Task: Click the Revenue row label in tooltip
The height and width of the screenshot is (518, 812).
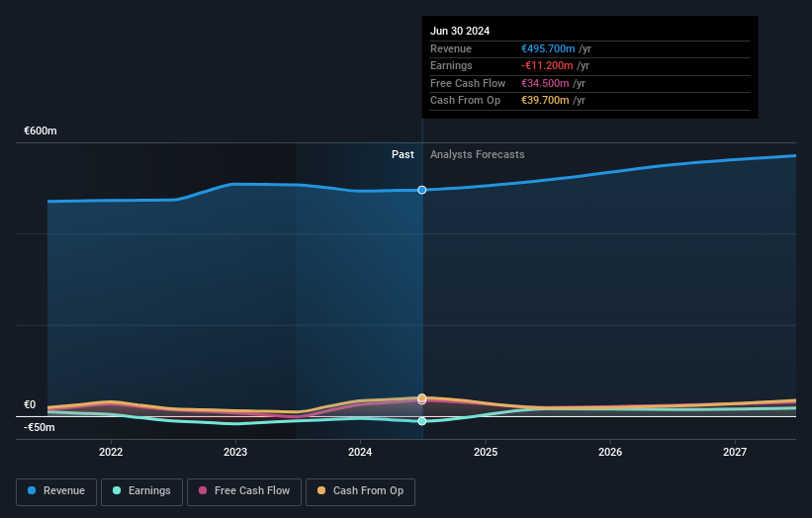Action: pyautogui.click(x=451, y=48)
